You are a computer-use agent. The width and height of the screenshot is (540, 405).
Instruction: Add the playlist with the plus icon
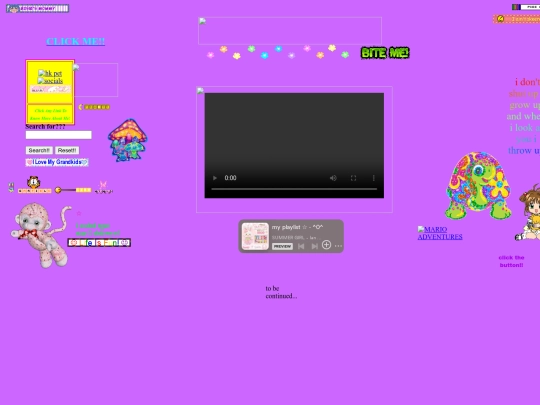tap(326, 245)
